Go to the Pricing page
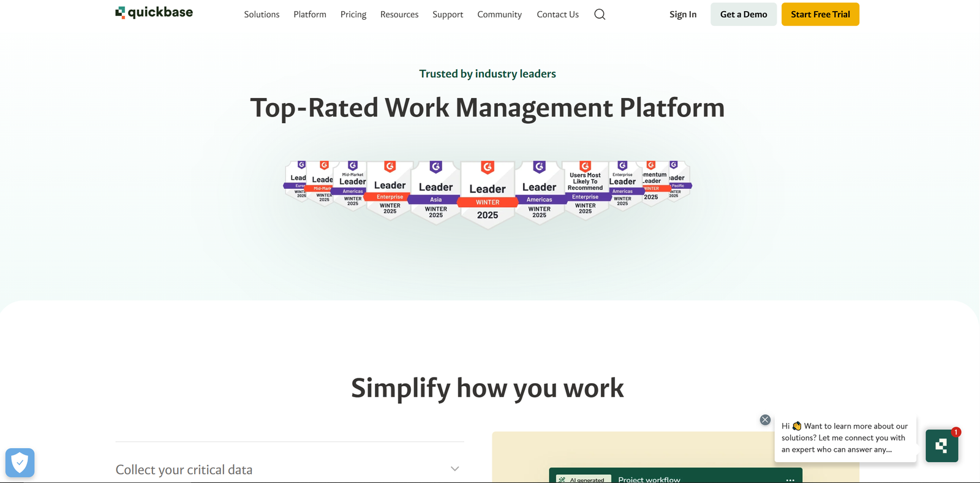Viewport: 980px width, 483px height. [x=353, y=14]
